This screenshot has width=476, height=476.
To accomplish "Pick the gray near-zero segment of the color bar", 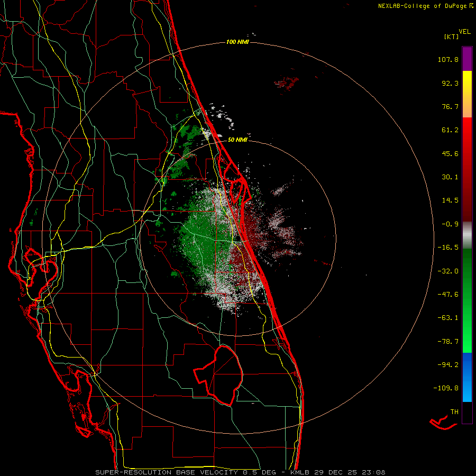I will click(467, 235).
